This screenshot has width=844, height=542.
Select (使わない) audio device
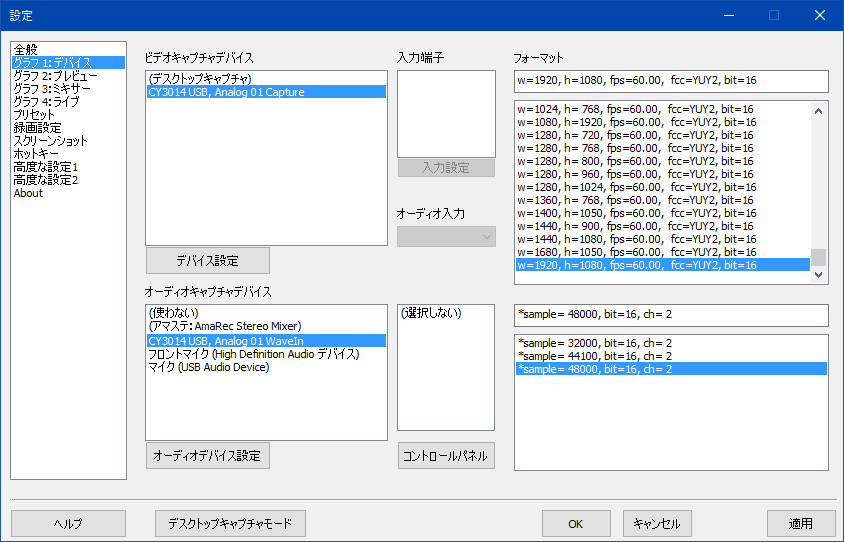pos(266,313)
